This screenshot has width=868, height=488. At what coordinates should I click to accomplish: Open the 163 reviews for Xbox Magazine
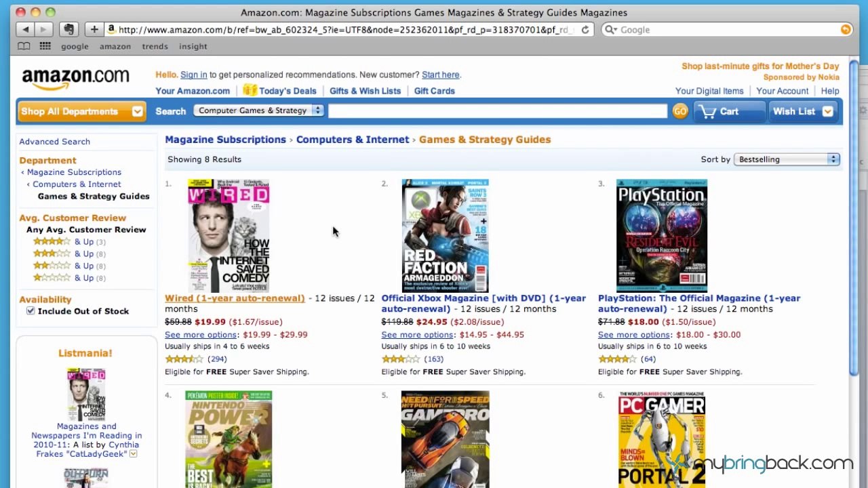click(x=433, y=359)
